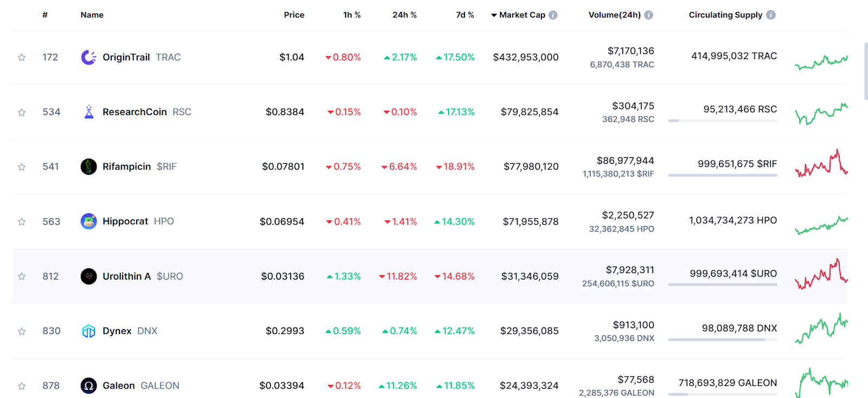Toggle the watchlist star on Galeon

(21, 386)
